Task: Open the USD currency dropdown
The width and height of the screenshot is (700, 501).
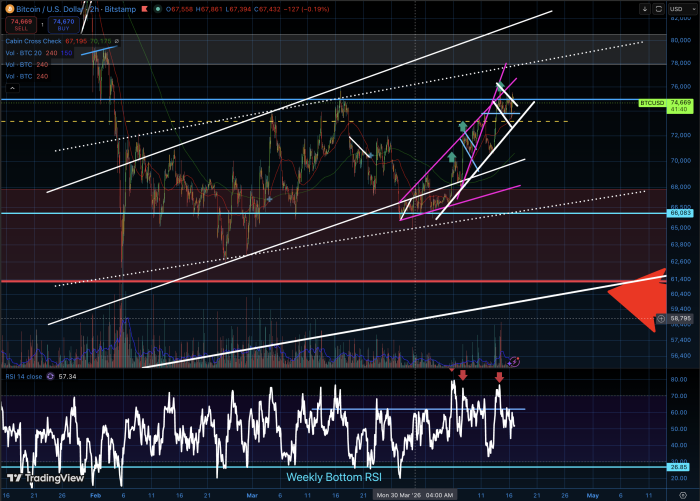Action: tap(680, 9)
